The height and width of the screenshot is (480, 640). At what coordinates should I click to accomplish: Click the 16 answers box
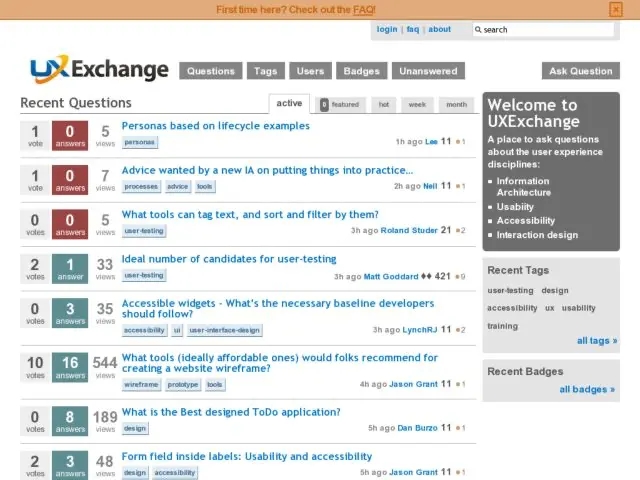[70, 367]
